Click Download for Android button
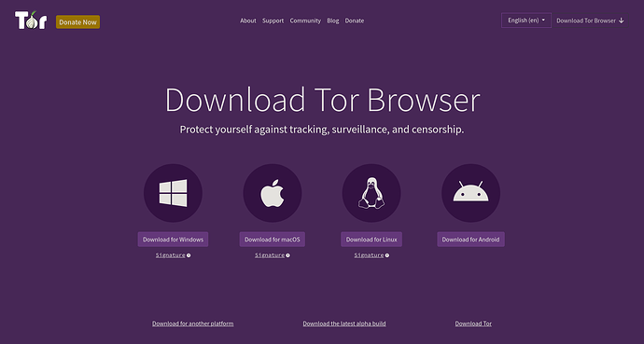Image resolution: width=644 pixels, height=344 pixels. click(x=470, y=240)
